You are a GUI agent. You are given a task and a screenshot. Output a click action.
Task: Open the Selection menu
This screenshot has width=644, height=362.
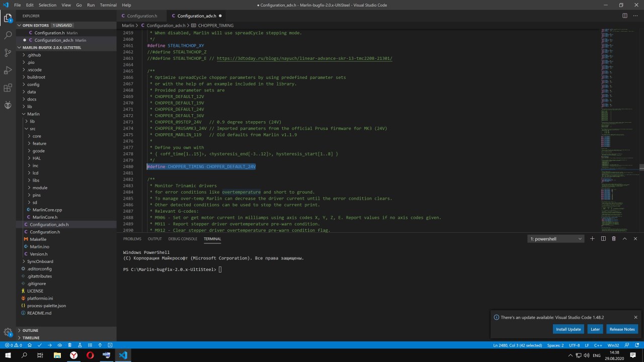47,5
